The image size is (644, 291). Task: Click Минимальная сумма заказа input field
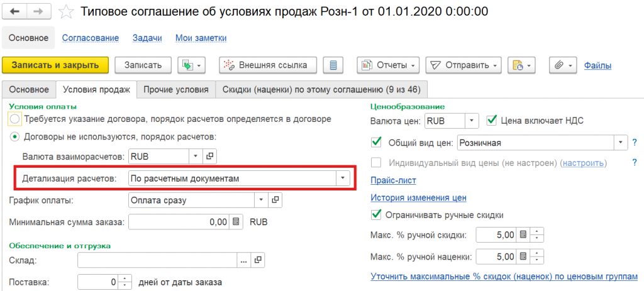179,222
